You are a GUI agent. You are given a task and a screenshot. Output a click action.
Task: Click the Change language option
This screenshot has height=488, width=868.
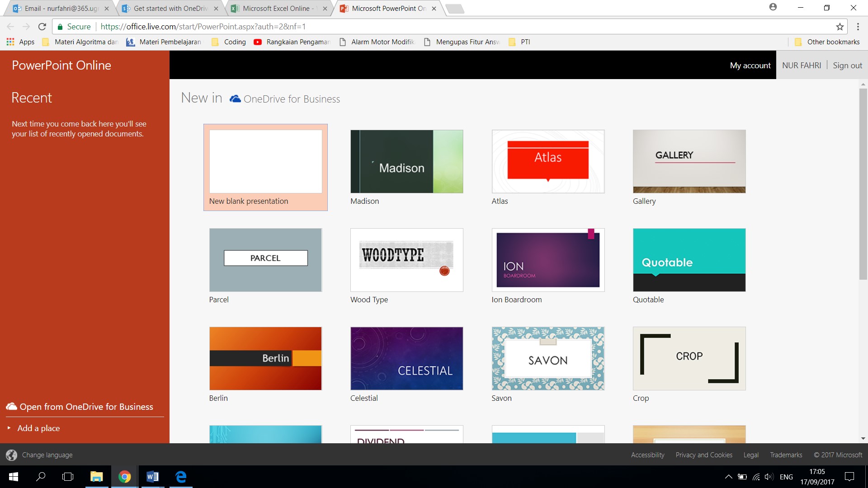click(x=47, y=454)
